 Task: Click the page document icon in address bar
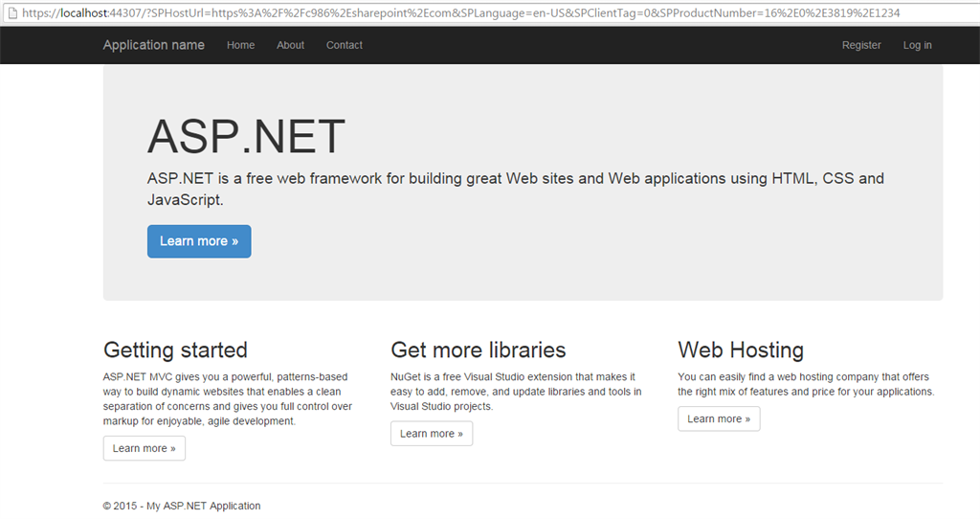(11, 12)
